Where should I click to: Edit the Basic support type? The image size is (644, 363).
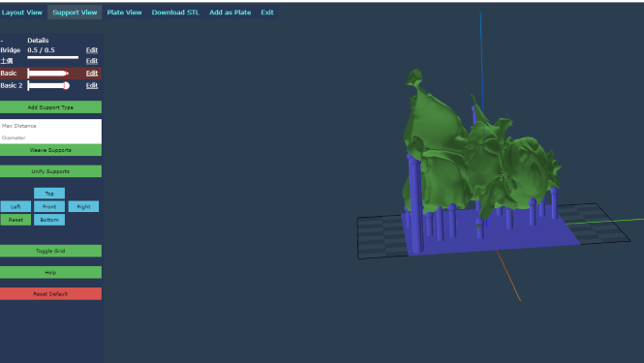[92, 74]
